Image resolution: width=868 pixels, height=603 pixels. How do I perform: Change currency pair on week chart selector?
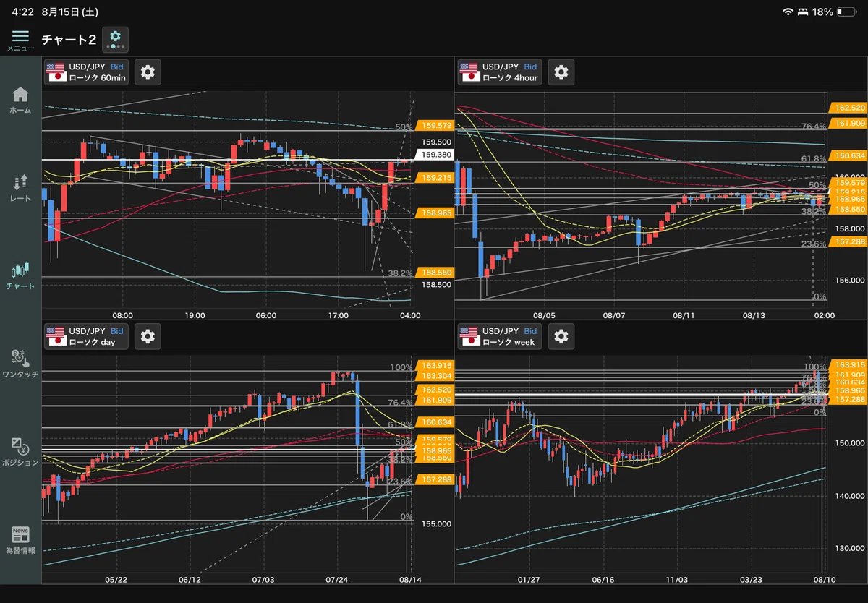500,336
